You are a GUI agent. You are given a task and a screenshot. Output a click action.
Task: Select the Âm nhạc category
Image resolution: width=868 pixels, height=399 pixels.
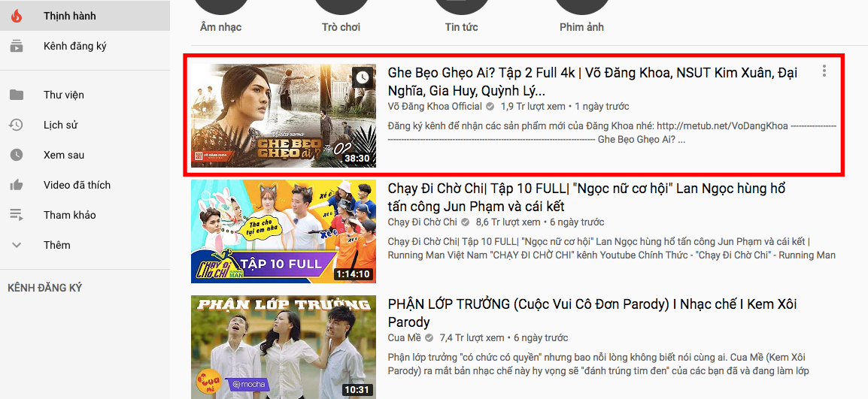[220, 27]
